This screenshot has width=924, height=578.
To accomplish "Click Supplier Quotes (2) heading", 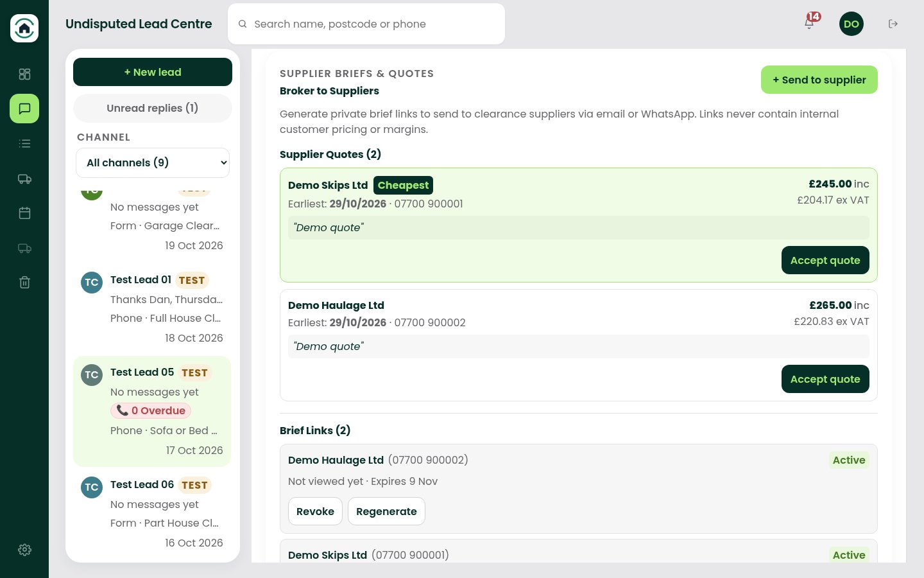I will (330, 154).
